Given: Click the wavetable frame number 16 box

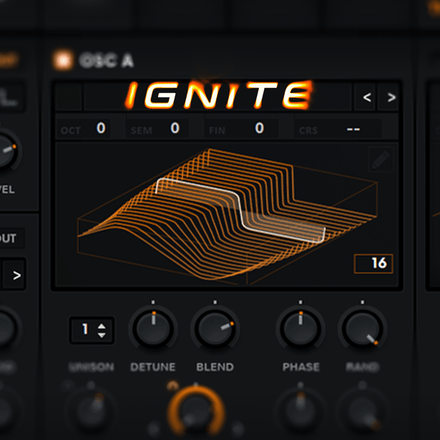Looking at the screenshot, I should 373,264.
